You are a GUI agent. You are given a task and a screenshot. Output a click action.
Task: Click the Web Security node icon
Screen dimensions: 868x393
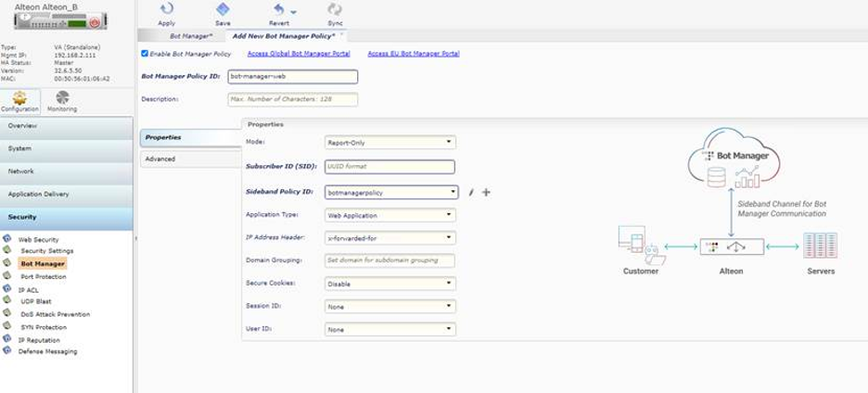click(6, 238)
